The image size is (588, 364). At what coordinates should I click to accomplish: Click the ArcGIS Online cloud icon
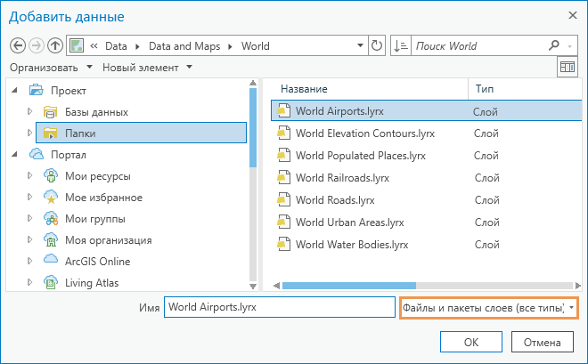click(x=51, y=262)
